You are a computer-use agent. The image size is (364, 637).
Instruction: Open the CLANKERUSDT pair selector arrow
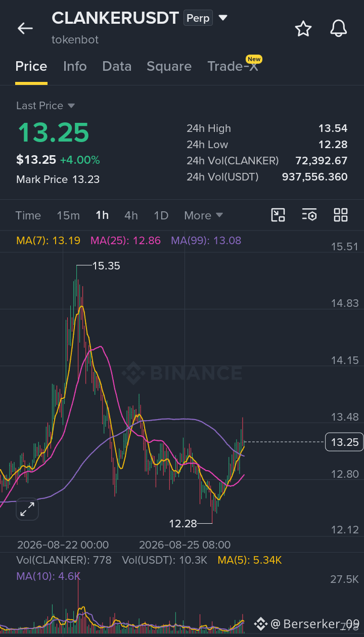point(223,19)
